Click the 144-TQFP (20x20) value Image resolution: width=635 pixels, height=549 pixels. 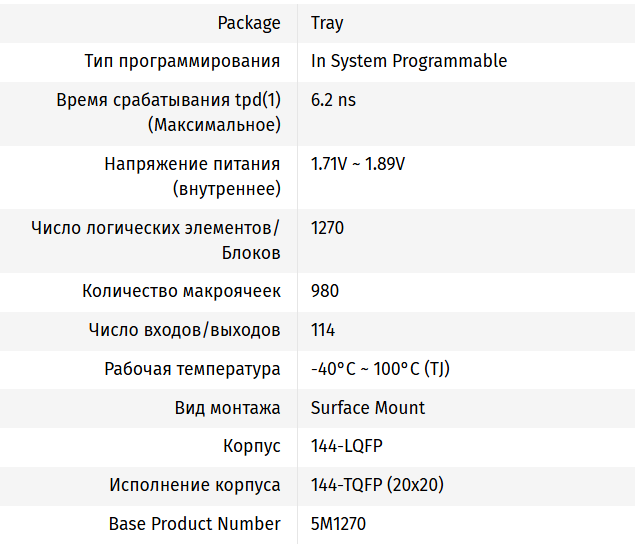[x=377, y=485]
